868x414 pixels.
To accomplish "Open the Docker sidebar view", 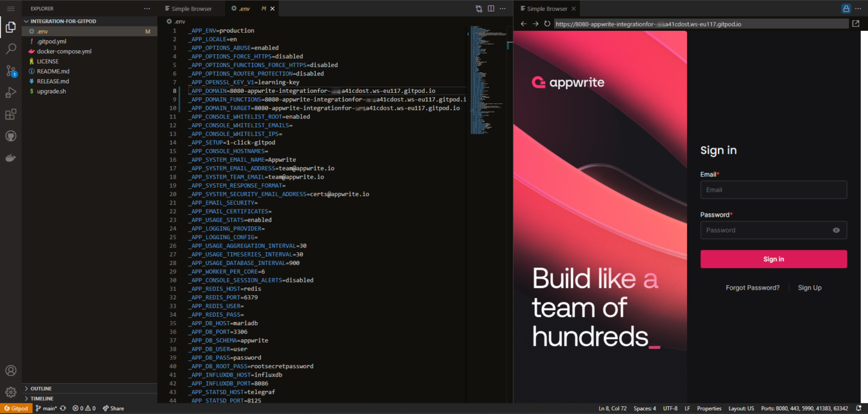I will [10, 158].
